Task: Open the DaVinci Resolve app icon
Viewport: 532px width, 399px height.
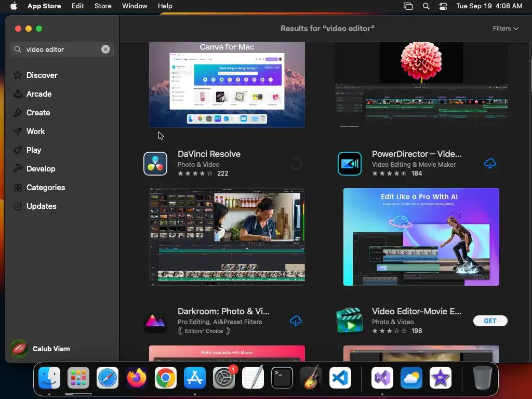Action: click(155, 164)
